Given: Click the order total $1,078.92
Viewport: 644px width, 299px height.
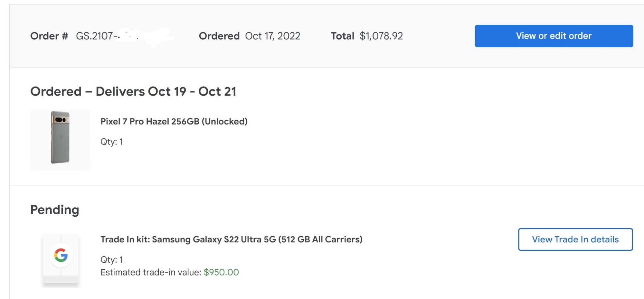Looking at the screenshot, I should (381, 36).
